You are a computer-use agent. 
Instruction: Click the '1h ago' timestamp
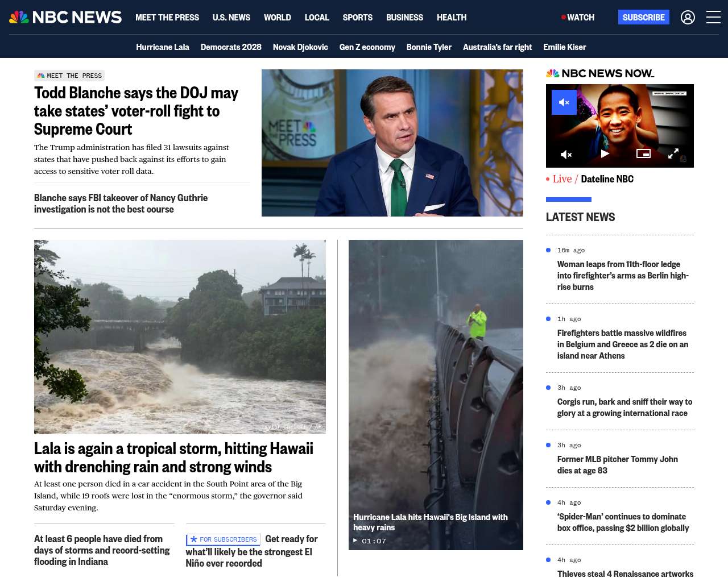[x=569, y=319]
